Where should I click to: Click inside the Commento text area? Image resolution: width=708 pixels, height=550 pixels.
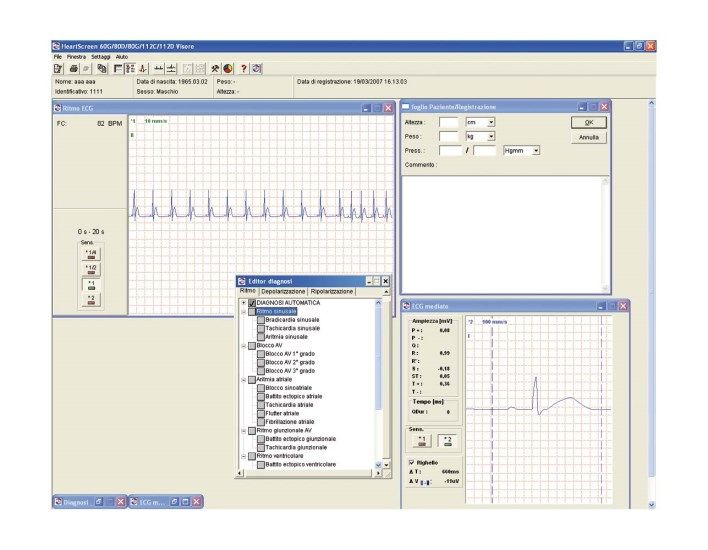(x=504, y=232)
